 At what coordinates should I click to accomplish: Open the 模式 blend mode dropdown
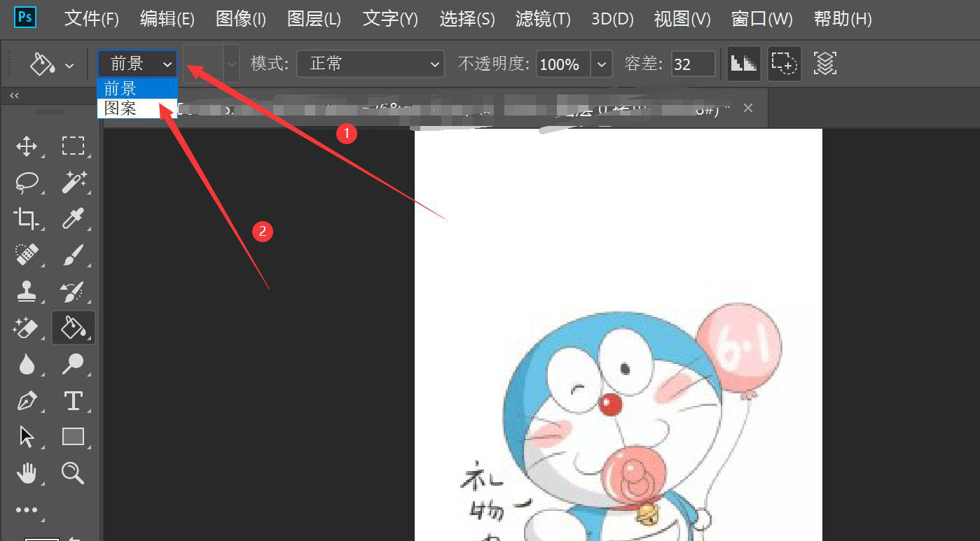coord(371,64)
